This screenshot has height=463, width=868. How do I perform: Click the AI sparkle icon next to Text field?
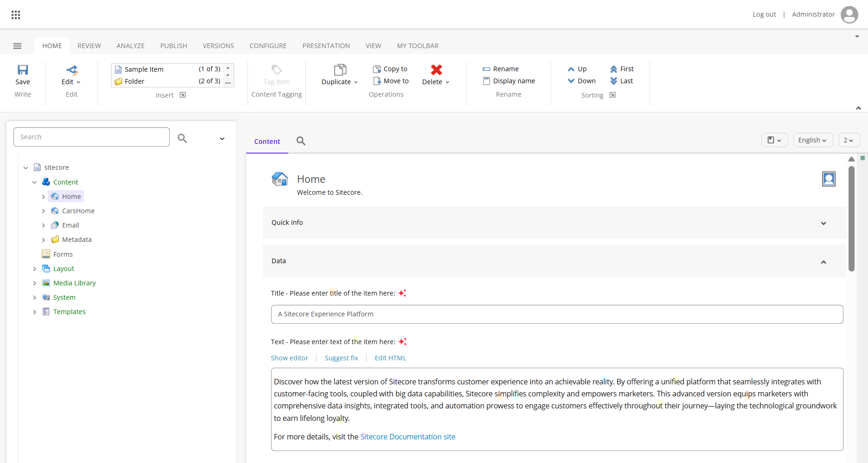click(x=403, y=342)
